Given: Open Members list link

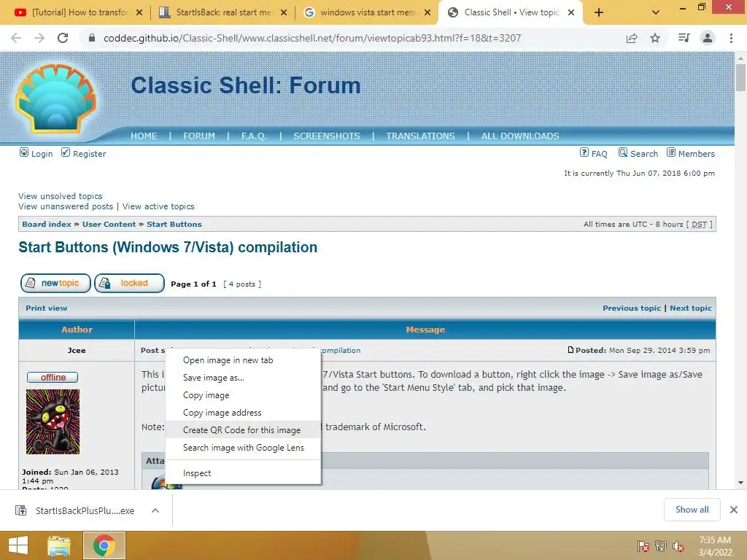Looking at the screenshot, I should point(691,153).
